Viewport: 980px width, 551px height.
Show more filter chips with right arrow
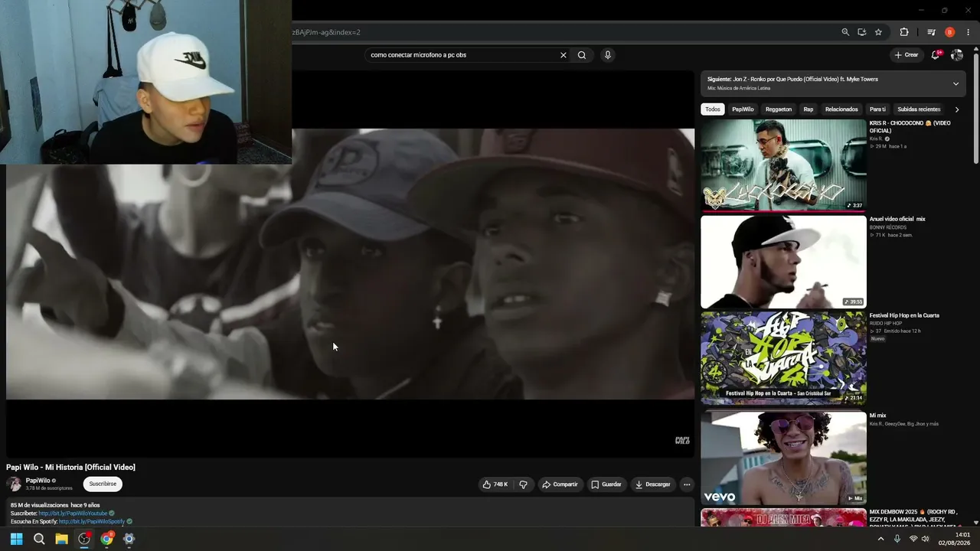click(957, 109)
